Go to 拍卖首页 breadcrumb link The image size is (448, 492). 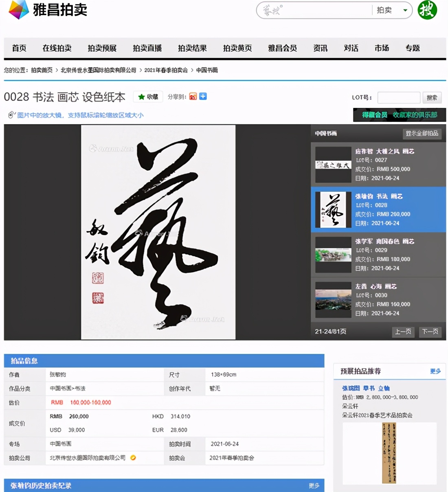tap(42, 70)
